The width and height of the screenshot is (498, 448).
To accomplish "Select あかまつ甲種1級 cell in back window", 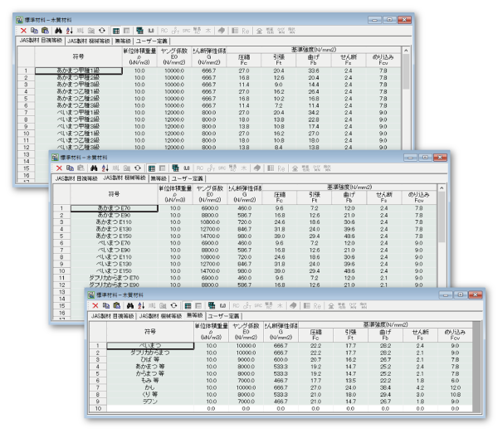I will pyautogui.click(x=78, y=71).
